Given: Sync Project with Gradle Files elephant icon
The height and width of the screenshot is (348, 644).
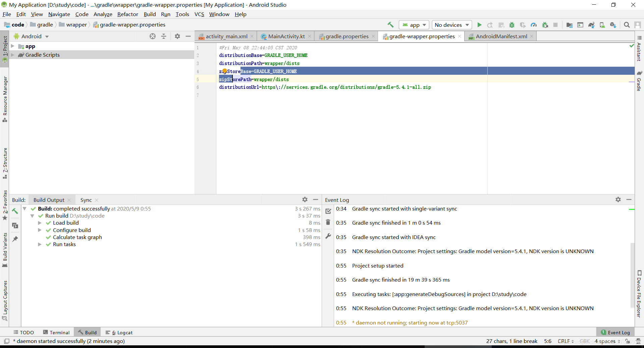Looking at the screenshot, I should [591, 25].
